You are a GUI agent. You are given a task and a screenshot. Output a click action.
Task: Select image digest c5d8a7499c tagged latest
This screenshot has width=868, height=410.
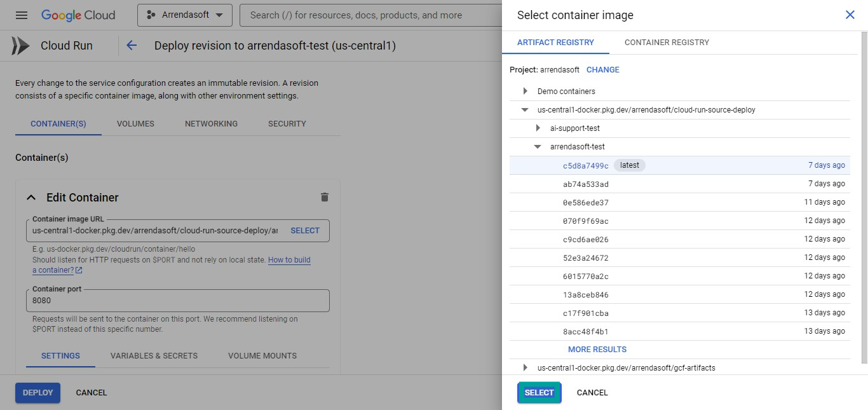click(x=679, y=165)
